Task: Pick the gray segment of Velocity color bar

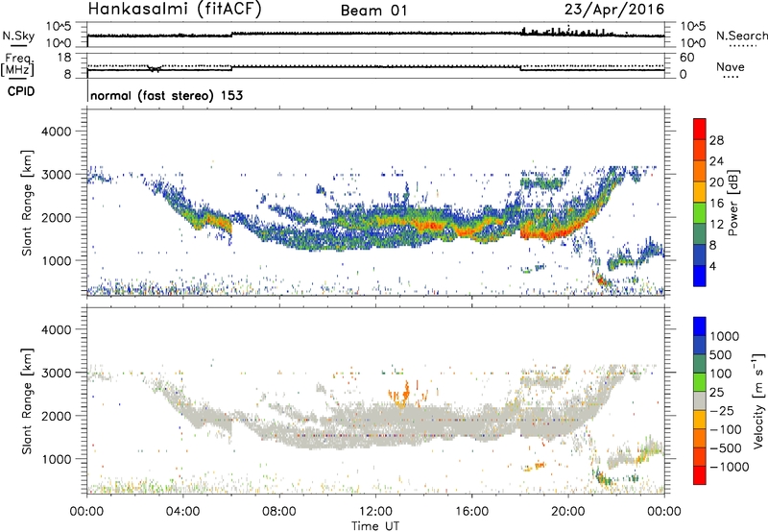Action: (x=700, y=400)
